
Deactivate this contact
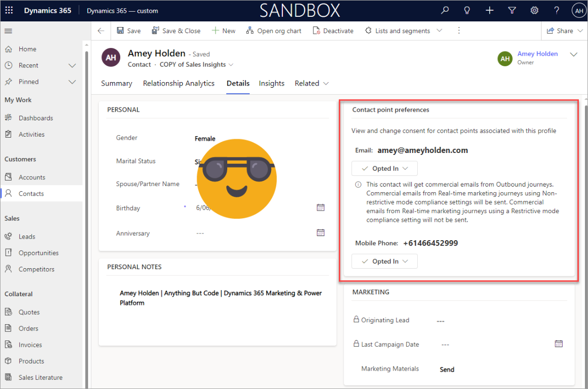tap(333, 31)
